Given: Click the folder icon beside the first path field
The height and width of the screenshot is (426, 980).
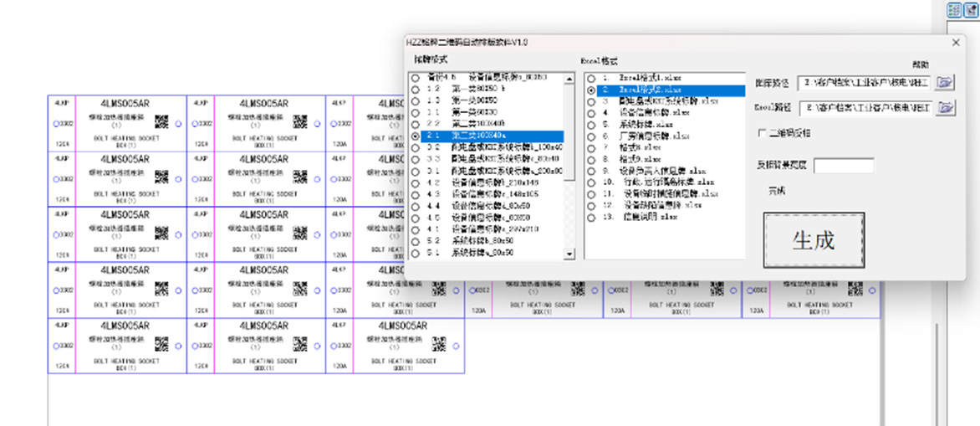Looking at the screenshot, I should pyautogui.click(x=945, y=82).
